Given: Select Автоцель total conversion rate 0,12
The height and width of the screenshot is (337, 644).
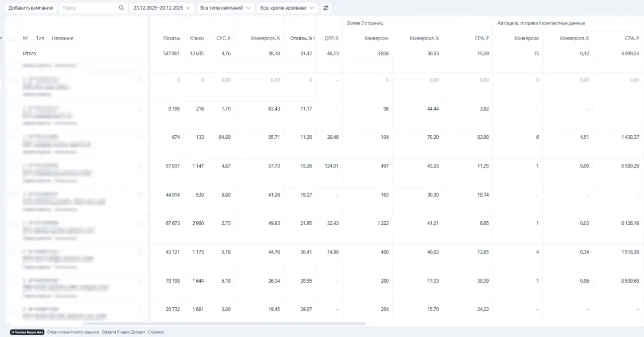Looking at the screenshot, I should (584, 53).
